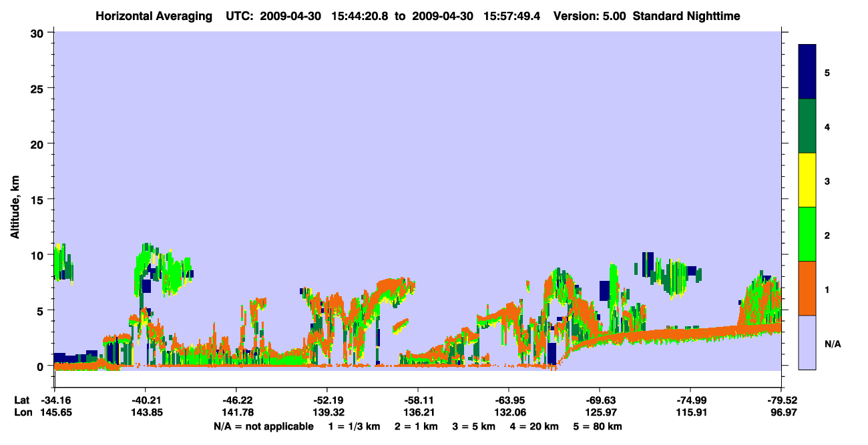Click the '1 = 1/3 km' legend text
Image resolution: width=868 pixels, height=445 pixels.
point(353,426)
